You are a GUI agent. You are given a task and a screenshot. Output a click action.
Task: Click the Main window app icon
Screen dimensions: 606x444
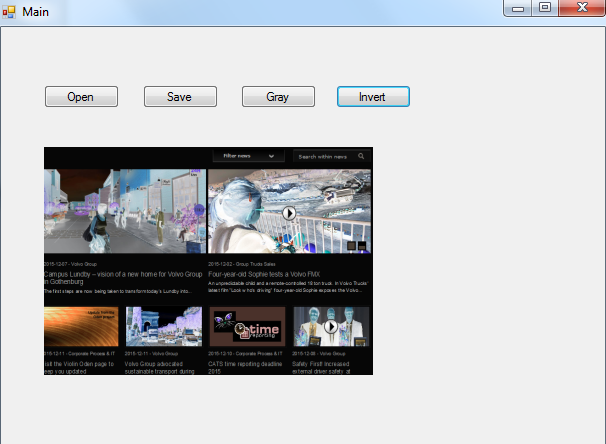9,12
